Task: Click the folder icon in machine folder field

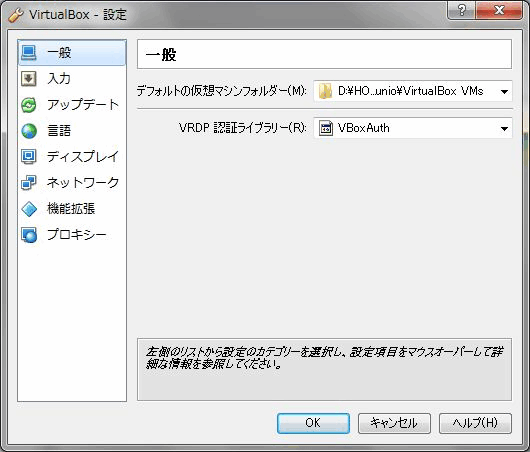Action: [326, 91]
